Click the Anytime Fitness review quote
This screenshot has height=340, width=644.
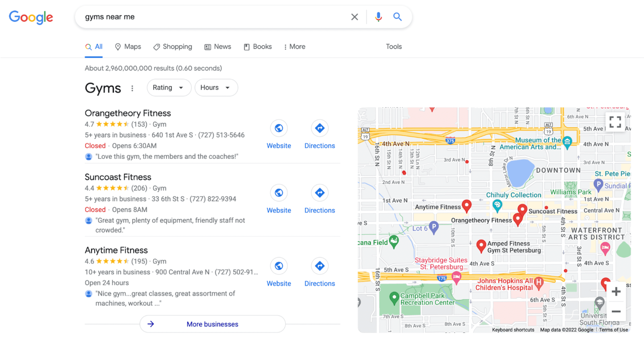pyautogui.click(x=165, y=298)
